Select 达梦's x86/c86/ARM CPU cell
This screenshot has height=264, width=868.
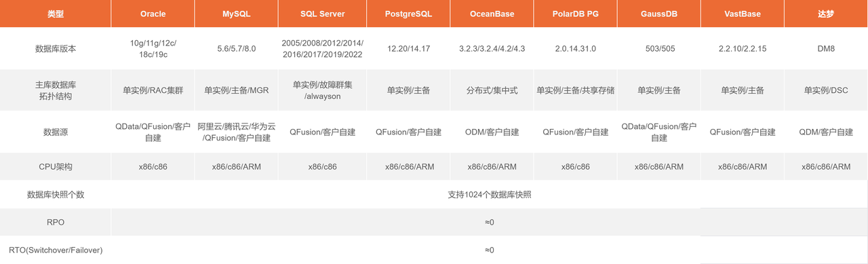coord(826,166)
